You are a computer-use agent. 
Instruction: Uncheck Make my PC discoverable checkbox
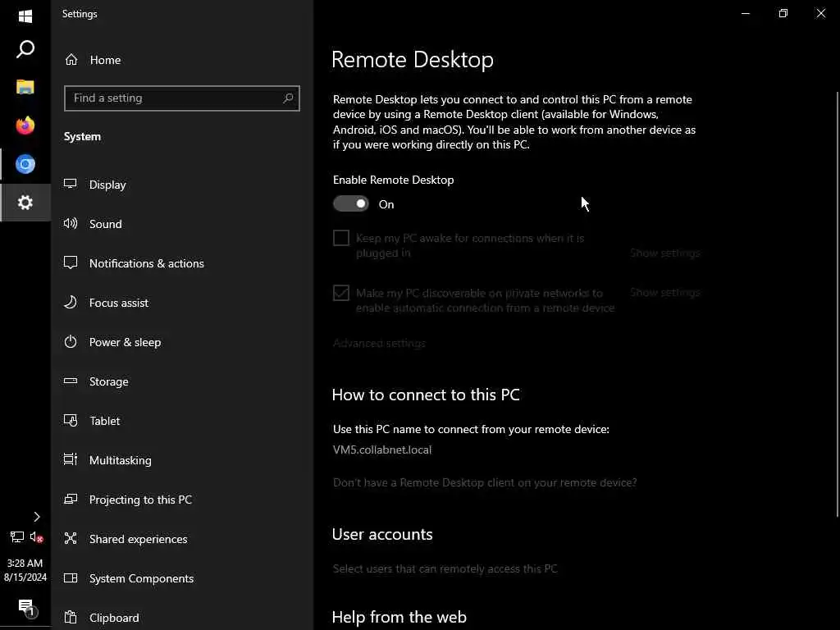tap(341, 293)
